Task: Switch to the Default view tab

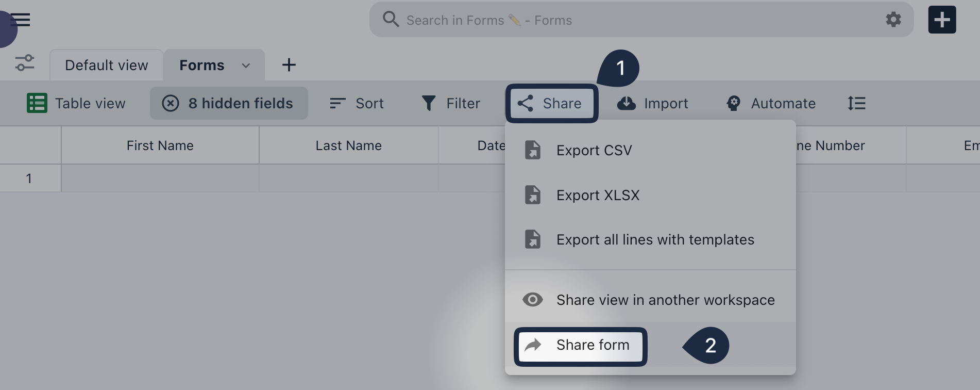Action: tap(107, 65)
